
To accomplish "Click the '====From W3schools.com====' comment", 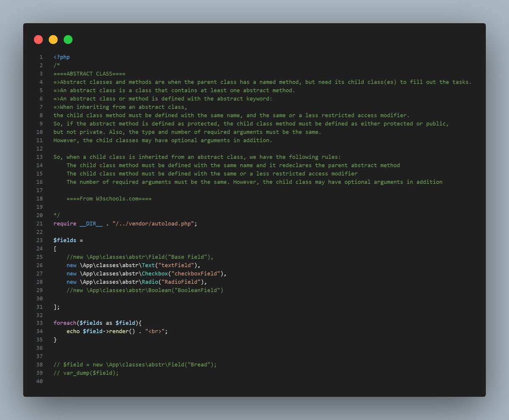I will tap(109, 199).
